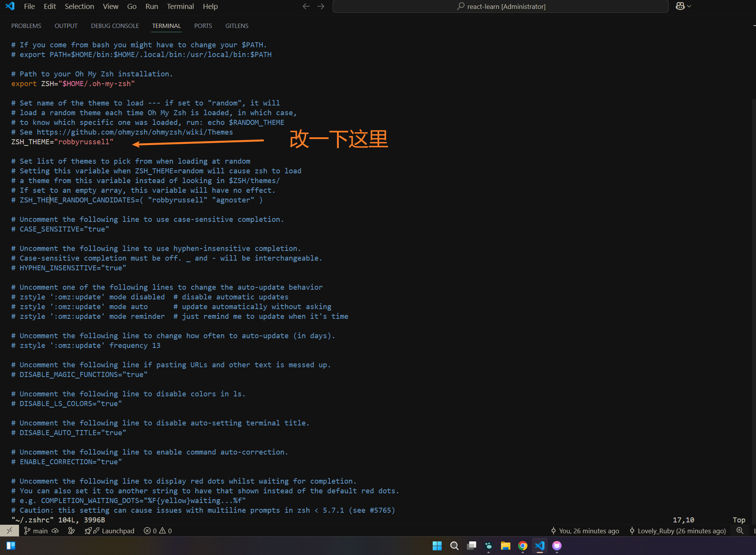Click the DISABLE_LS_COLORS="true" line
The height and width of the screenshot is (555, 756).
click(x=67, y=404)
